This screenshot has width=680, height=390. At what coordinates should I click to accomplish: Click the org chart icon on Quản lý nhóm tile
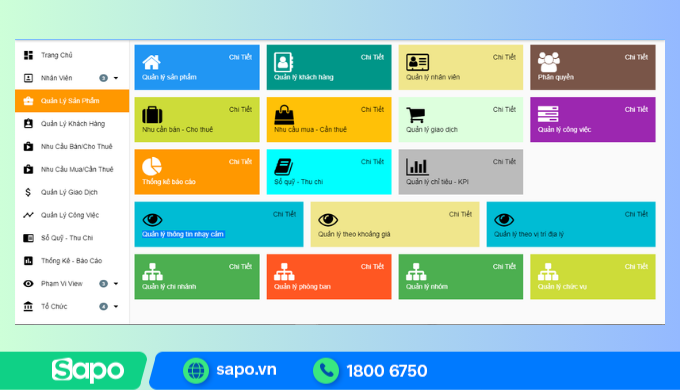click(x=416, y=272)
